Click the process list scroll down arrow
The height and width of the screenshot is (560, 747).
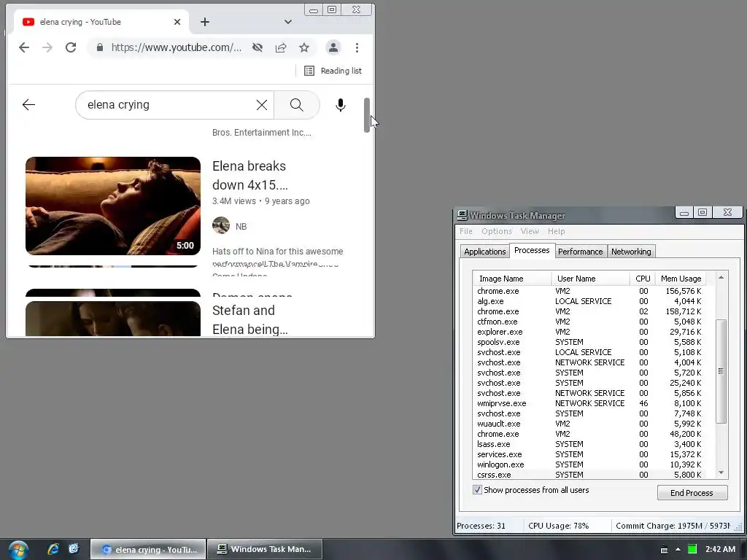point(721,472)
